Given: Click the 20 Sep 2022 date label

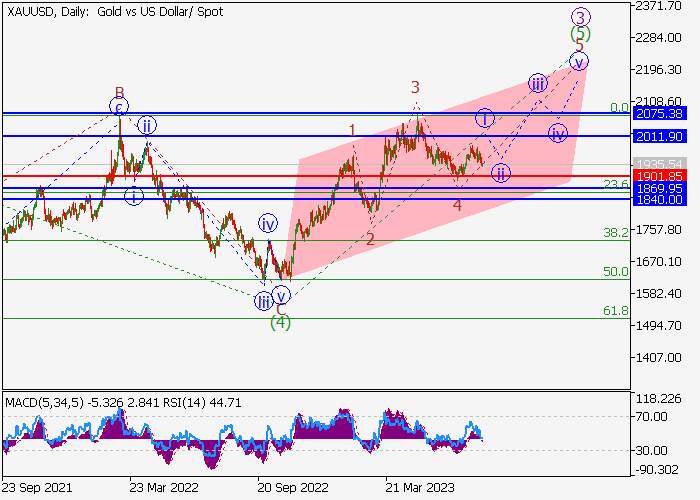Looking at the screenshot, I should pyautogui.click(x=292, y=488).
